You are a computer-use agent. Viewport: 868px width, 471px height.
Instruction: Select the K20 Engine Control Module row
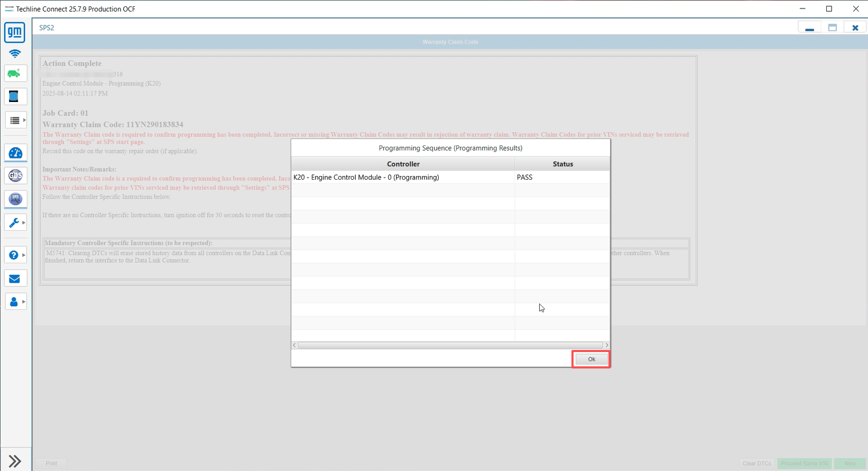[x=403, y=178]
